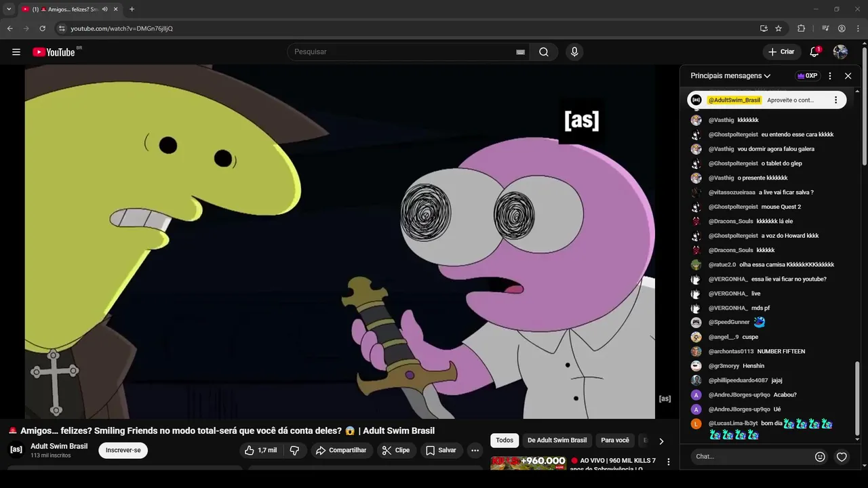Open pinned message options menu
868x488 pixels.
[x=835, y=100]
